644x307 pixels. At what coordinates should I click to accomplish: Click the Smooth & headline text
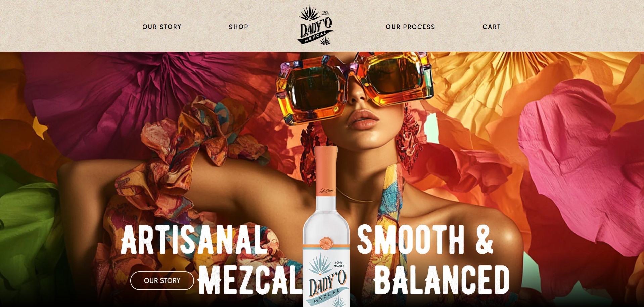pyautogui.click(x=425, y=239)
